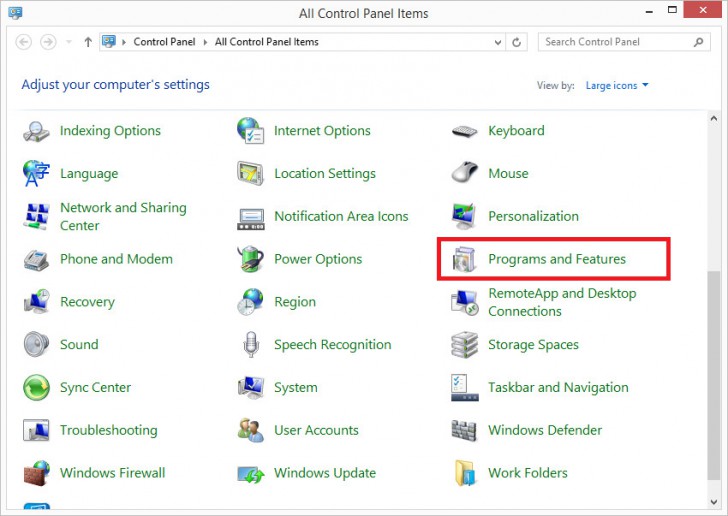Refresh the Control Panel view

517,42
